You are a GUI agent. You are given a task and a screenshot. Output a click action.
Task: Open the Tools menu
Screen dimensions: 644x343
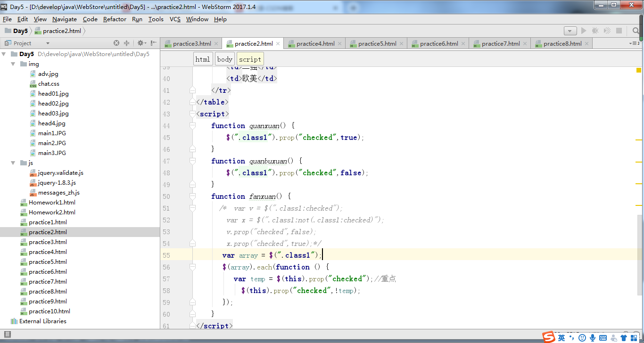[156, 19]
